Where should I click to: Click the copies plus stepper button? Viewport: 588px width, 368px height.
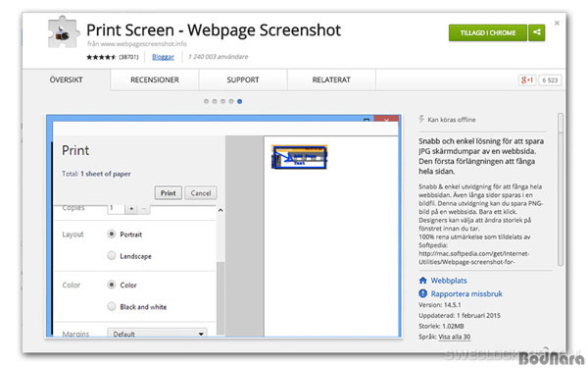point(131,208)
